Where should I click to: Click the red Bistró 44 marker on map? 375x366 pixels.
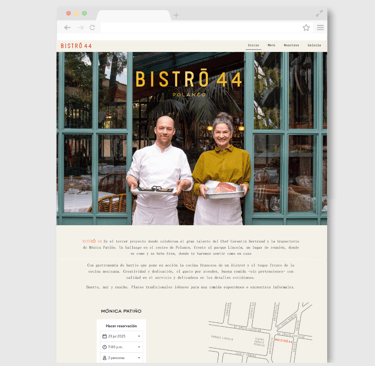tap(283, 341)
